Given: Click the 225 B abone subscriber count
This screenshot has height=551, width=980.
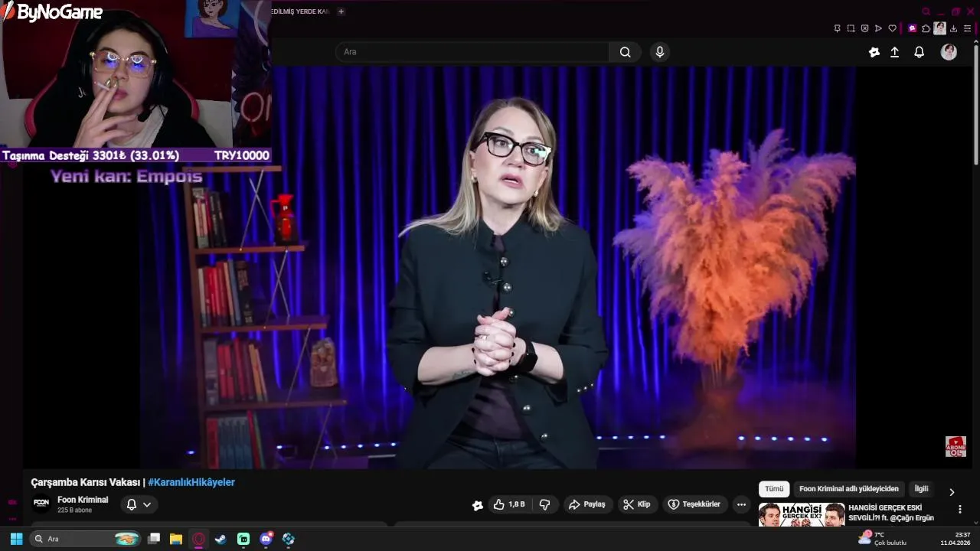Looking at the screenshot, I should (x=74, y=510).
